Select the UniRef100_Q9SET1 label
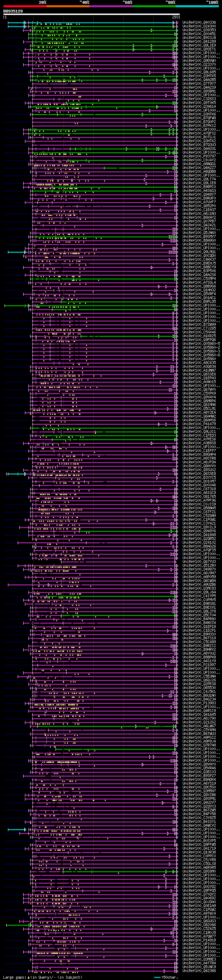222x980 pixels. 199,49
